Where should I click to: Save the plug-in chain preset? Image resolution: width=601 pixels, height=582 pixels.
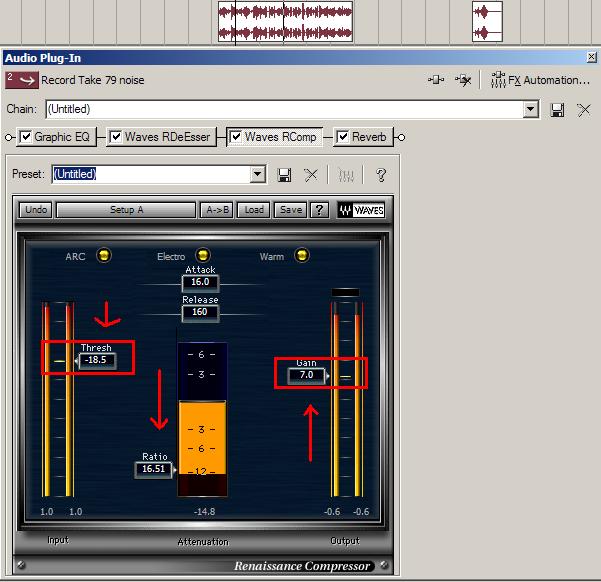[557, 110]
